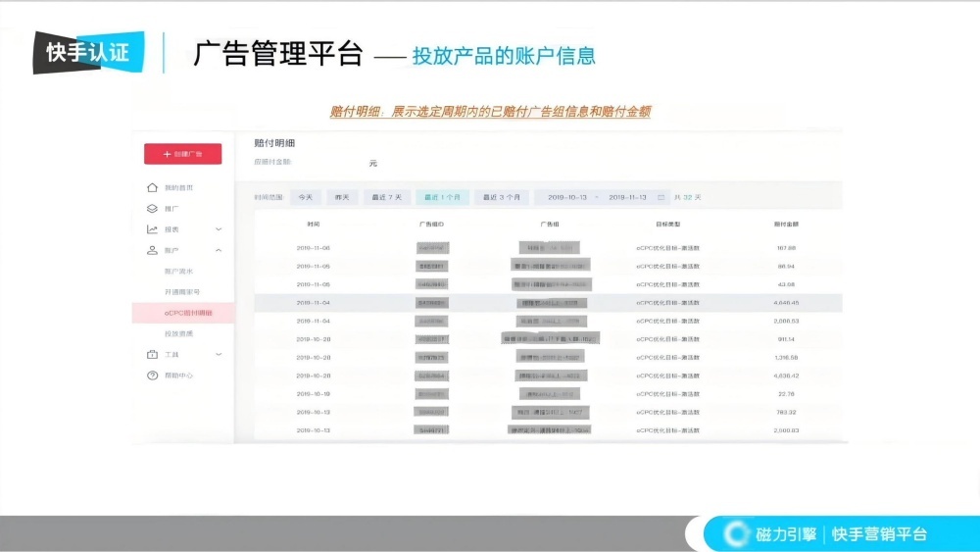Filter by 昨天 time range

point(342,197)
